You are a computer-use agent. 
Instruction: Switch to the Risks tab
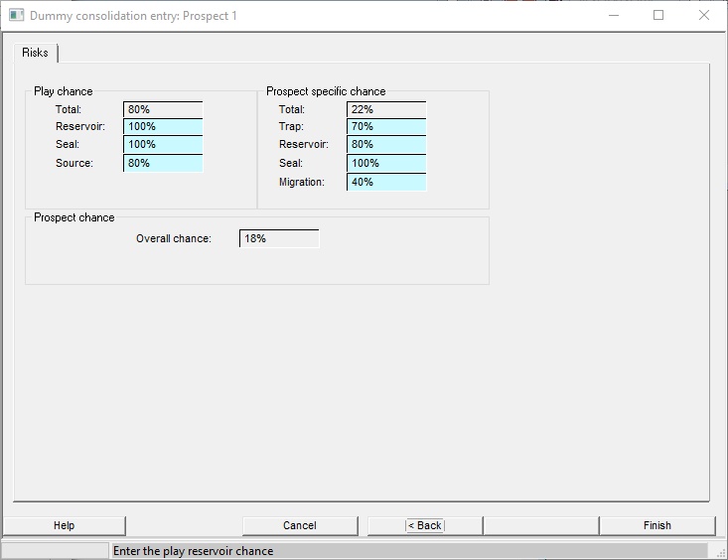(x=36, y=53)
